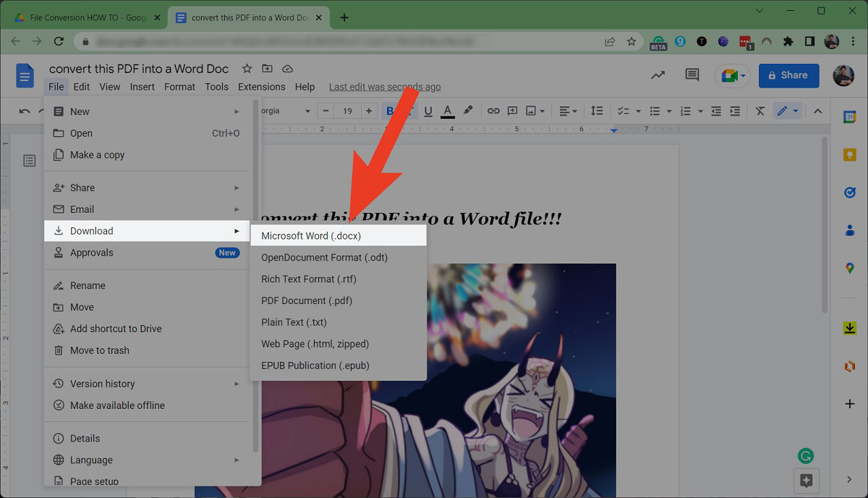
Task: Open Google Keep in side panel
Action: point(850,155)
